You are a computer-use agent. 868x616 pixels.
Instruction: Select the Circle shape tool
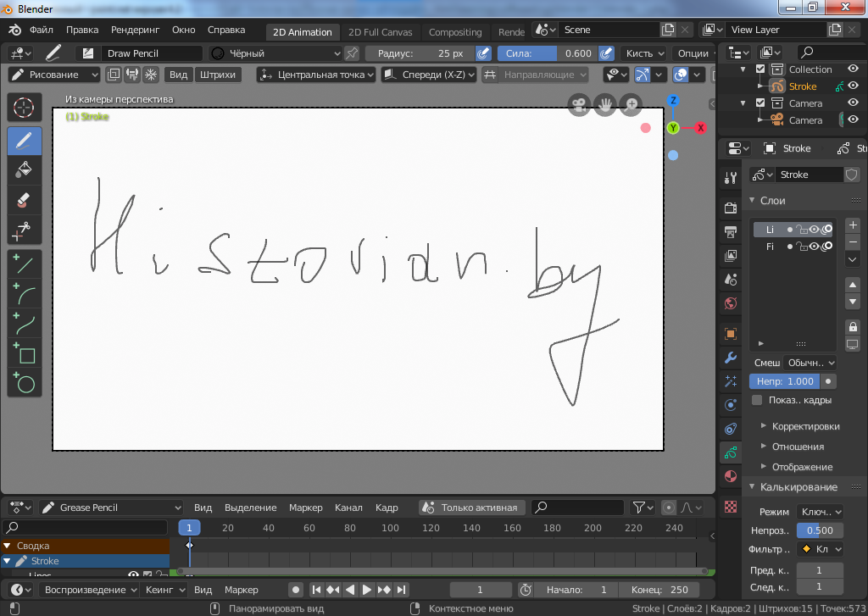(x=25, y=383)
